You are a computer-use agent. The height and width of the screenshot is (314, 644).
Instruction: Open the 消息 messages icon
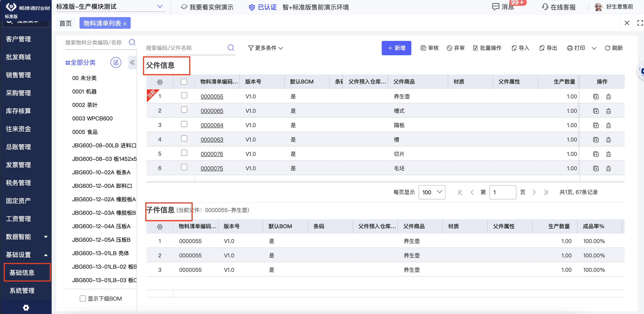pyautogui.click(x=495, y=7)
